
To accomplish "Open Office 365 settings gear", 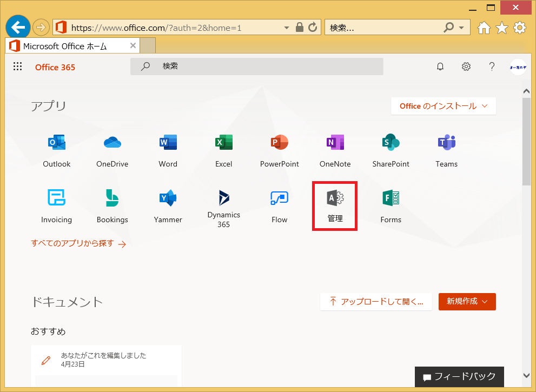I will (466, 67).
